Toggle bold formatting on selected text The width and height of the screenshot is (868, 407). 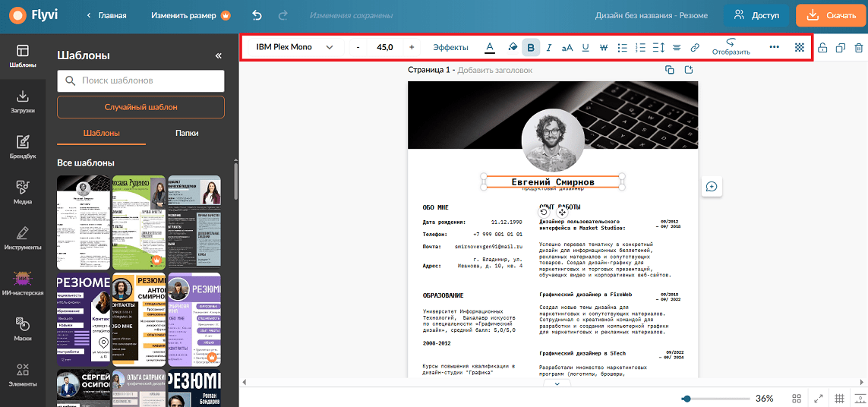[531, 48]
